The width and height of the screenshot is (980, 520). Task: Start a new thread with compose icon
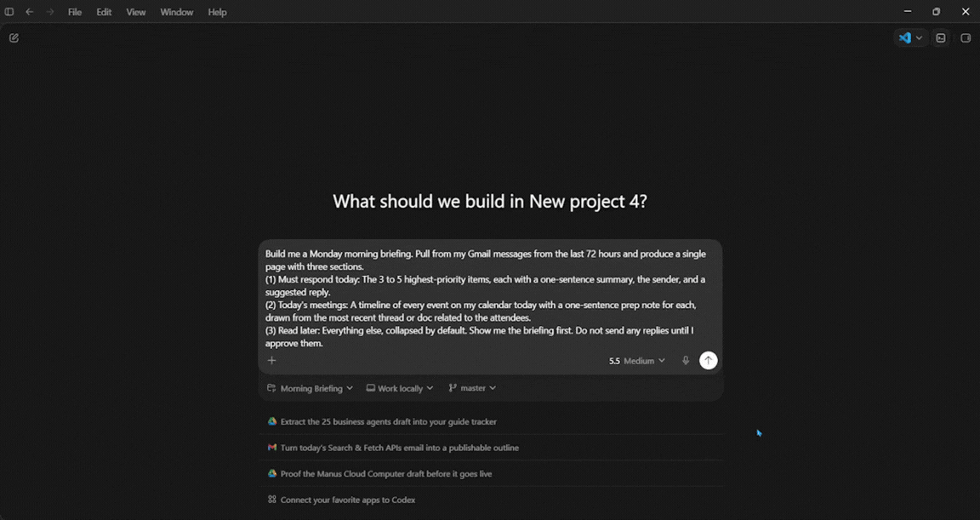click(x=14, y=38)
